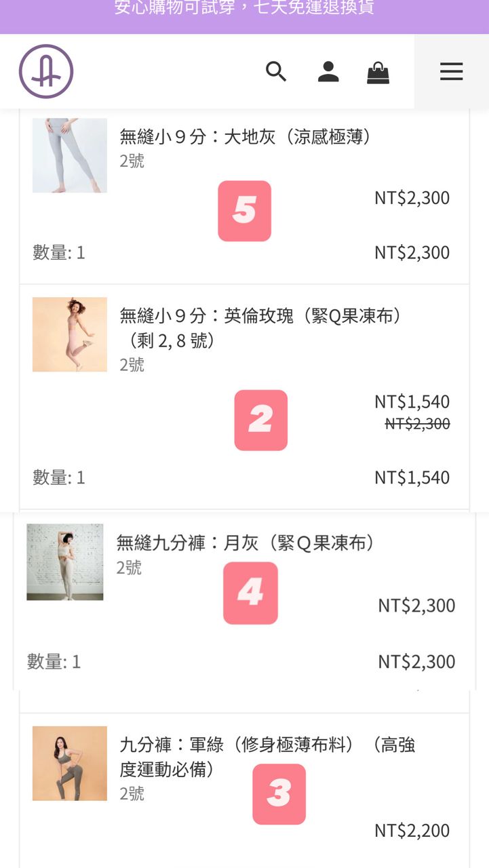Open the hamburger menu
Image resolution: width=489 pixels, height=868 pixels.
(451, 71)
